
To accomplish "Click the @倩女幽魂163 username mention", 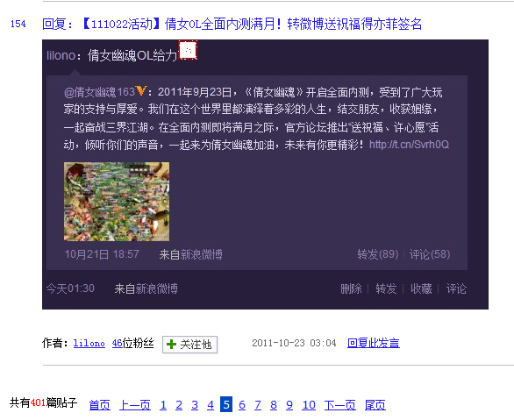I will tap(99, 92).
